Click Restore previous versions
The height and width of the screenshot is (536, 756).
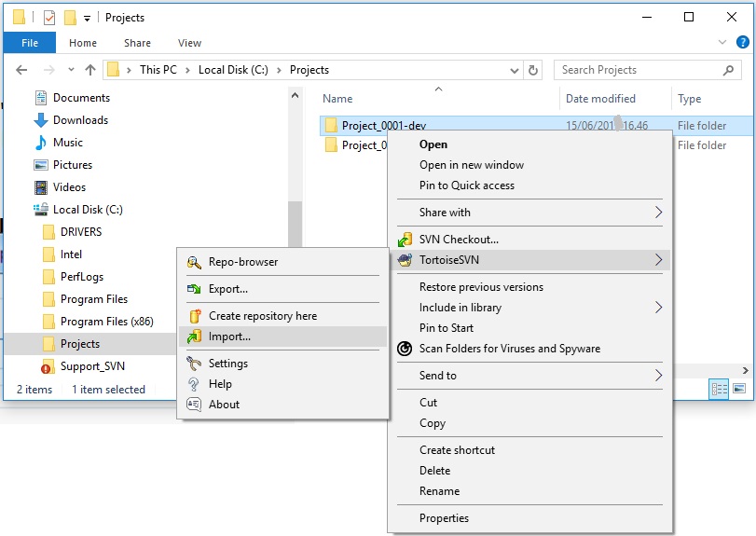click(529, 287)
